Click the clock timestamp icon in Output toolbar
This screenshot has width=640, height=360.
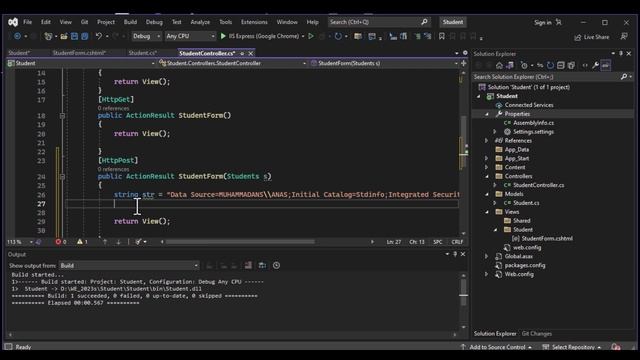pos(276,265)
